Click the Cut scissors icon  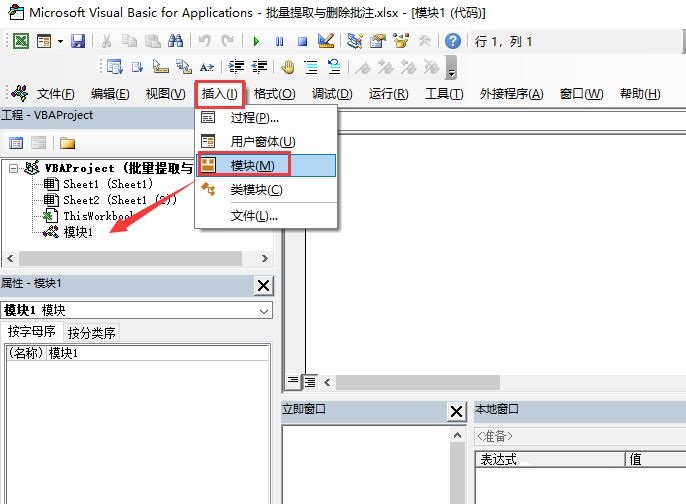click(x=106, y=41)
